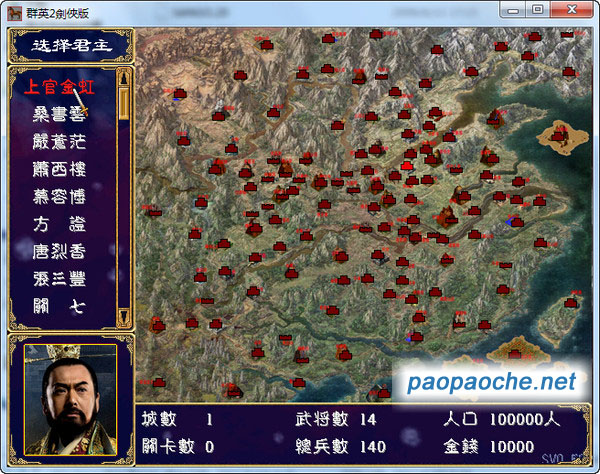Image resolution: width=600 pixels, height=474 pixels.
Task: Click the ruler list scroll-down arrow
Action: (124, 316)
